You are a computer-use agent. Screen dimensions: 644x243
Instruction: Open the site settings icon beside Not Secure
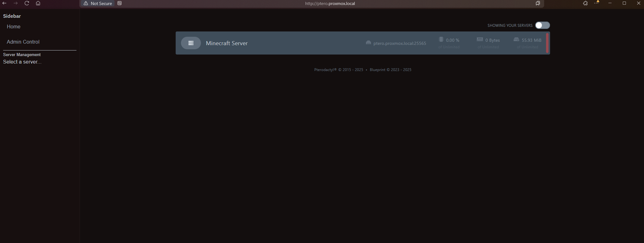click(x=120, y=3)
